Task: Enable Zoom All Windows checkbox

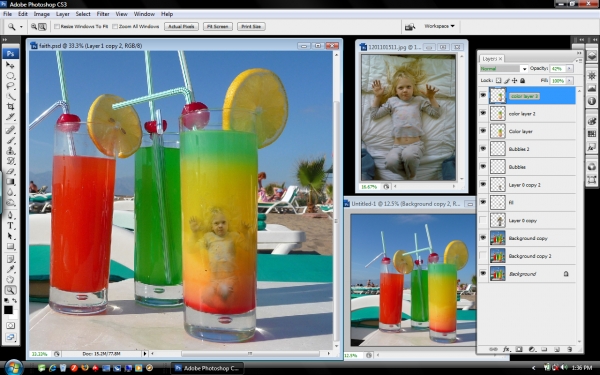Action: (x=115, y=26)
